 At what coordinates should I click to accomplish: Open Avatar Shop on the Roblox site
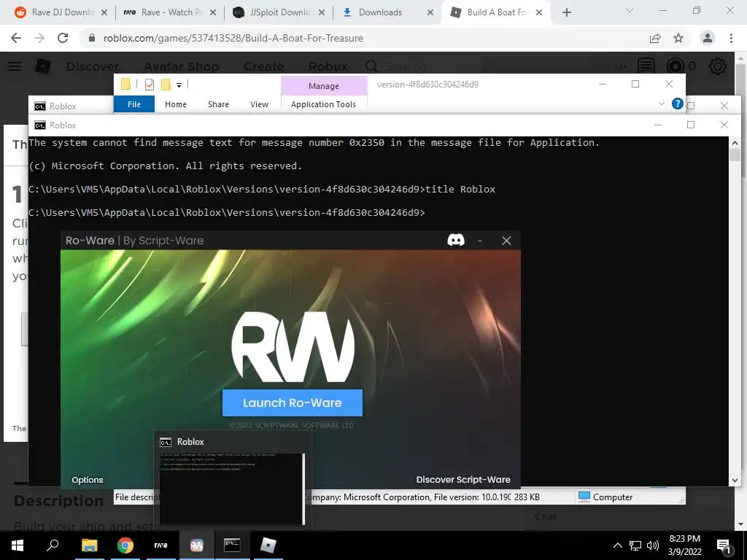tap(182, 66)
